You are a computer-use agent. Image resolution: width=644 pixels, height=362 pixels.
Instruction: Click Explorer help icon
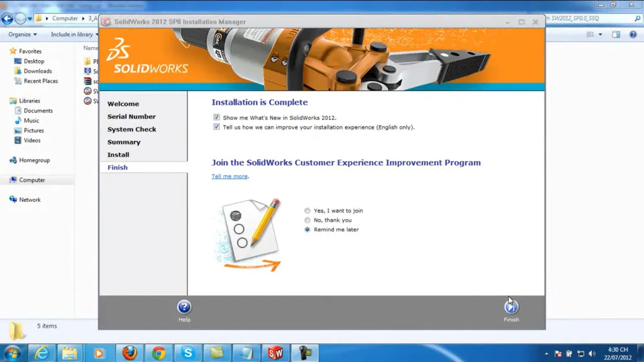(x=633, y=35)
